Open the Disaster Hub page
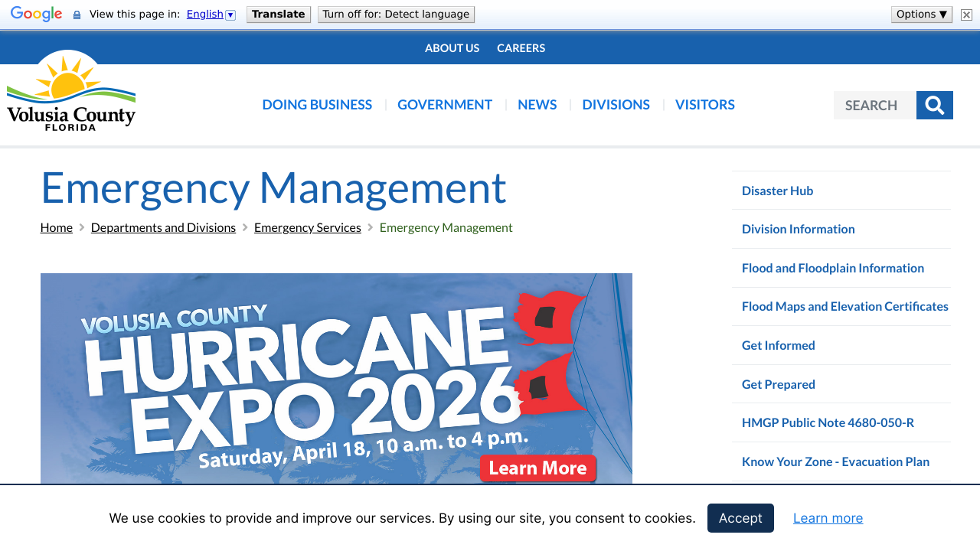 (777, 190)
